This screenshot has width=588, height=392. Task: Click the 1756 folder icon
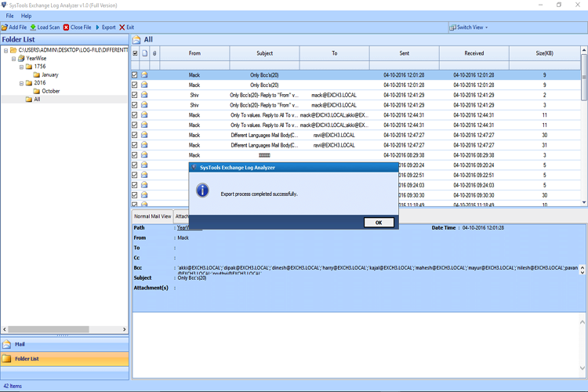[x=29, y=67]
